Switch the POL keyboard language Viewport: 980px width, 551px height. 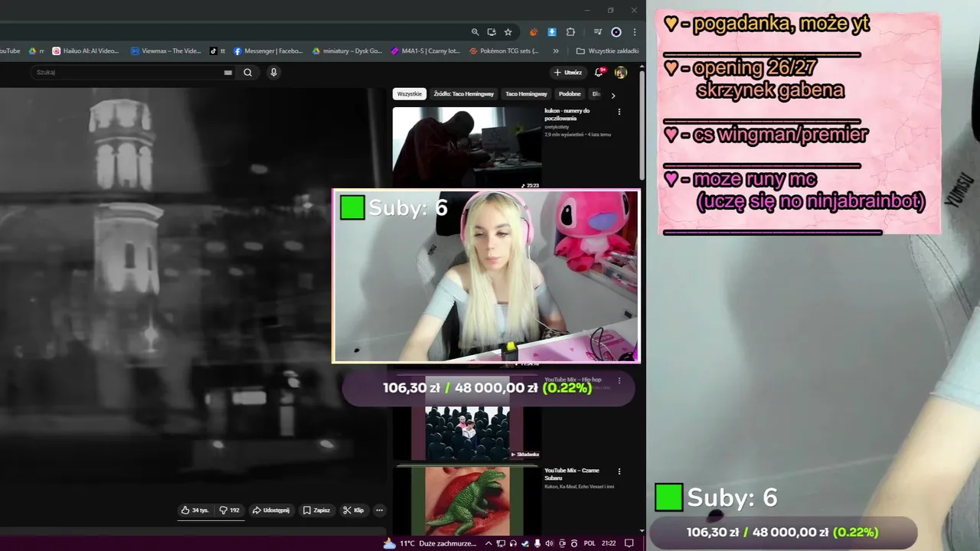tap(590, 543)
